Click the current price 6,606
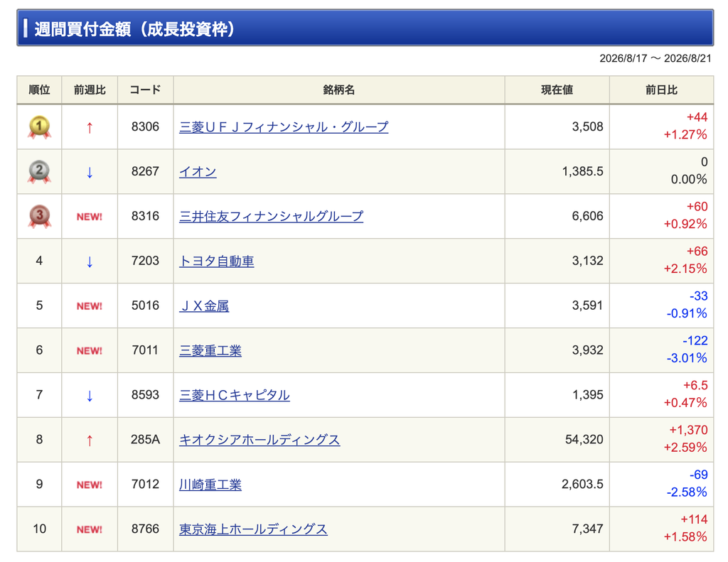728x562 pixels. 587,216
